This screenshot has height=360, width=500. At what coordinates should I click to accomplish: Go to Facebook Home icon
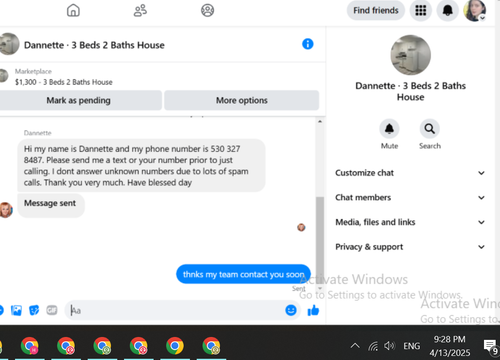click(x=73, y=10)
